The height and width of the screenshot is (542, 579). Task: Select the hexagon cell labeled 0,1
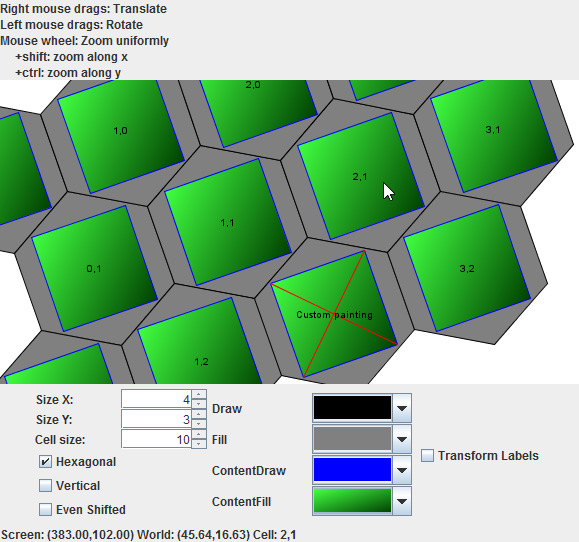click(x=94, y=268)
